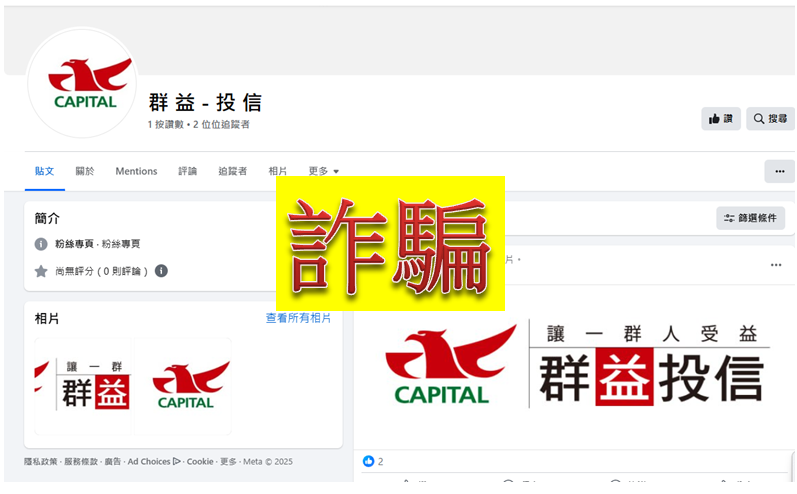Viewport: 797px width, 494px height.
Task: Open the post's three-dot menu
Action: click(x=776, y=265)
